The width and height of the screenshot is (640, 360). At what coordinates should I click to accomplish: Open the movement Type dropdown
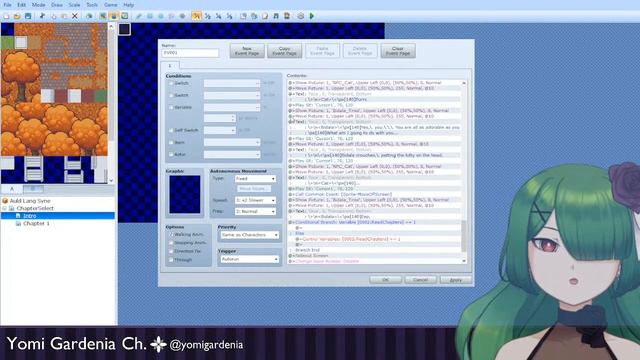pyautogui.click(x=256, y=179)
